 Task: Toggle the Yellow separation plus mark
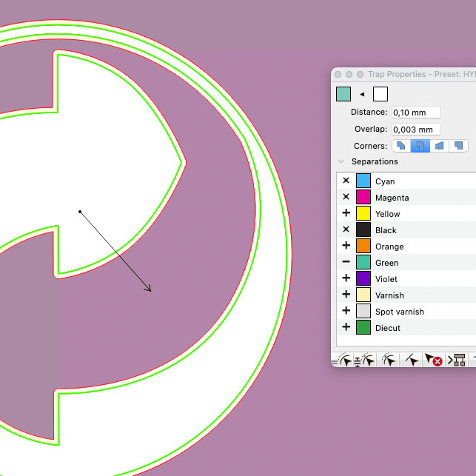(x=346, y=212)
